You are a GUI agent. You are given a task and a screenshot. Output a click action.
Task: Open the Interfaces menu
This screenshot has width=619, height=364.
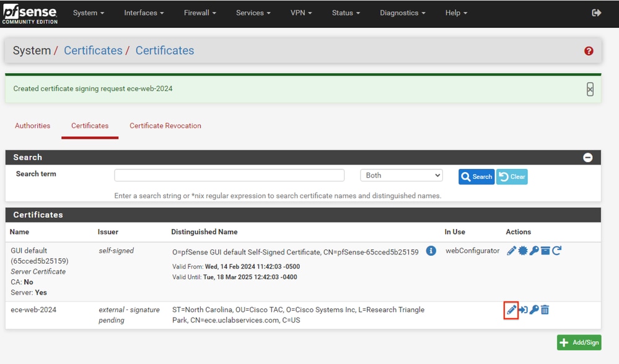pyautogui.click(x=144, y=13)
